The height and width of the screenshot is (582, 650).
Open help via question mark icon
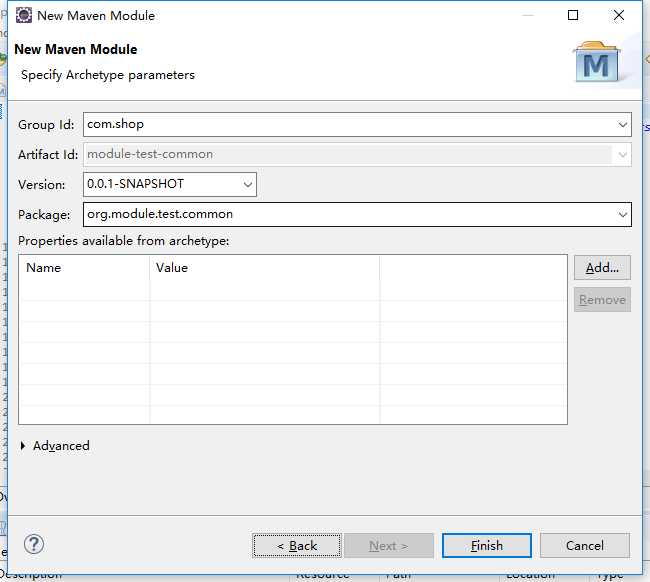coord(34,544)
